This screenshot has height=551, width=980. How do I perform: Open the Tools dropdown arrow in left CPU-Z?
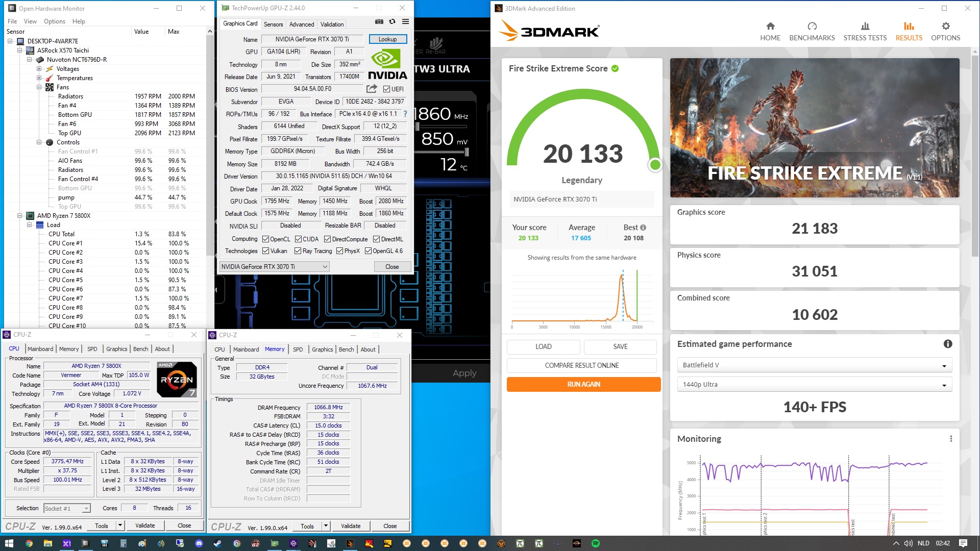point(120,525)
